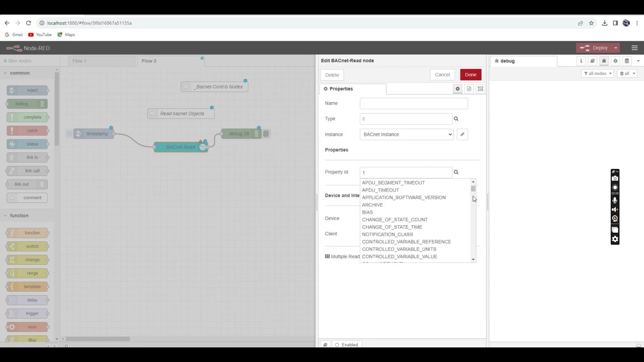The height and width of the screenshot is (362, 644).
Task: Open node help book icon in tray footer
Action: [326, 345]
